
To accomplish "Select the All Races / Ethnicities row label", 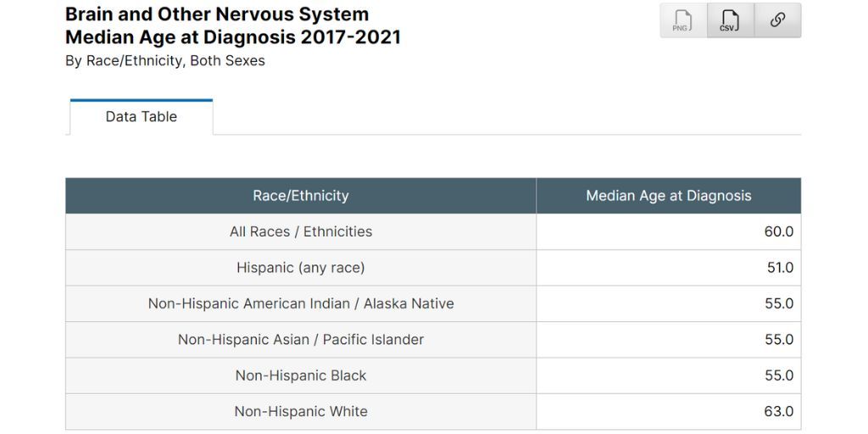I will click(301, 231).
